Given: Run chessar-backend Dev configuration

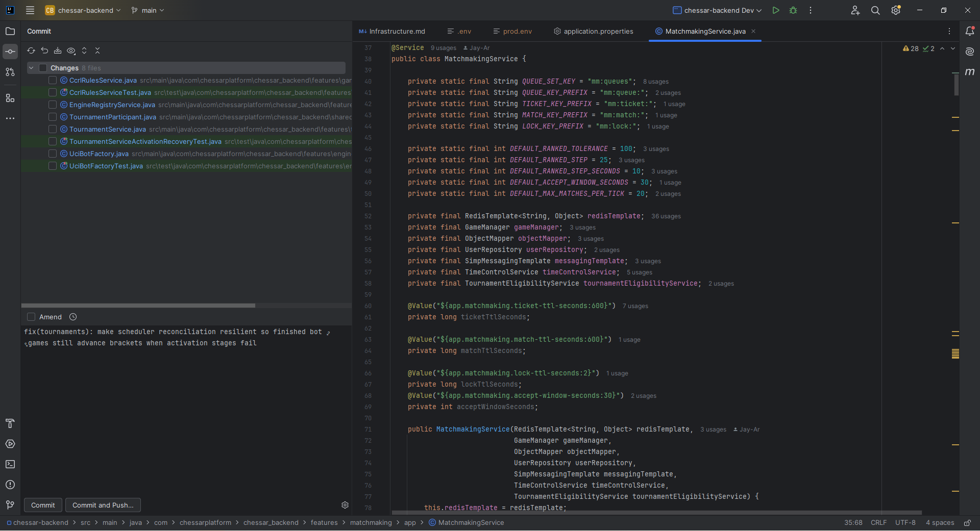Looking at the screenshot, I should [x=776, y=10].
